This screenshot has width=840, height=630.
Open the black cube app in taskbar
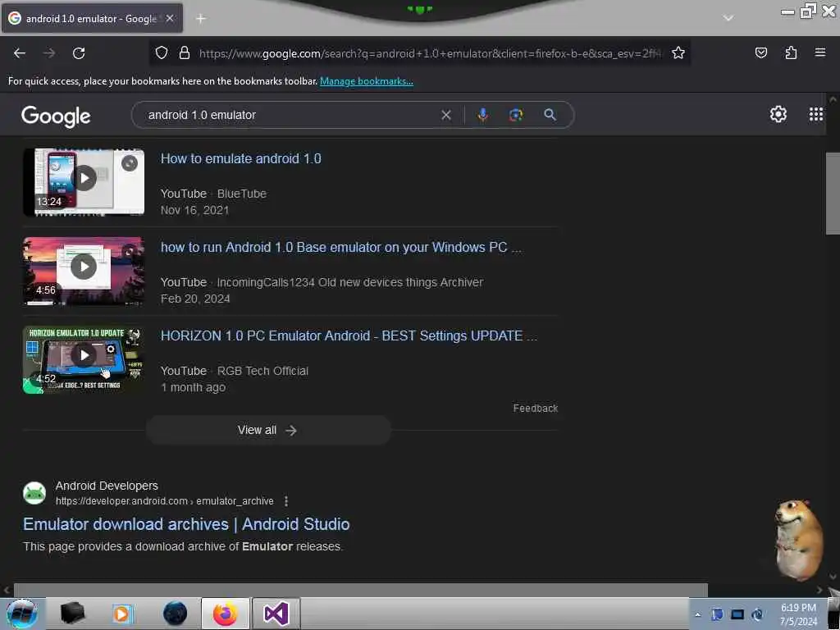tap(72, 614)
